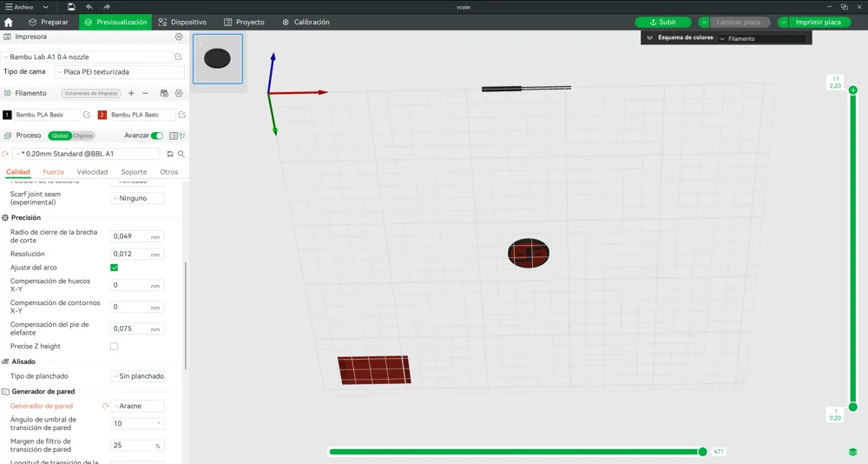Open filament settings gear icon
Image resolution: width=868 pixels, height=464 pixels.
[x=179, y=93]
